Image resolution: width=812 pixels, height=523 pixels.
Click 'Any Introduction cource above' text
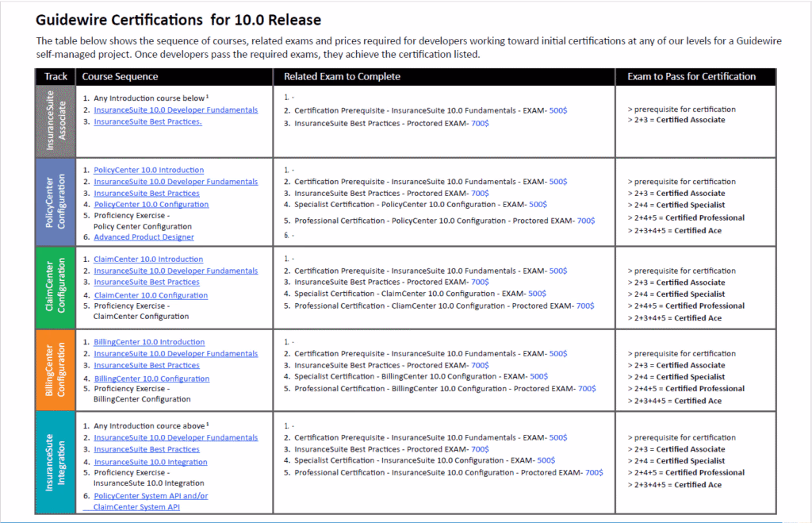(149, 425)
